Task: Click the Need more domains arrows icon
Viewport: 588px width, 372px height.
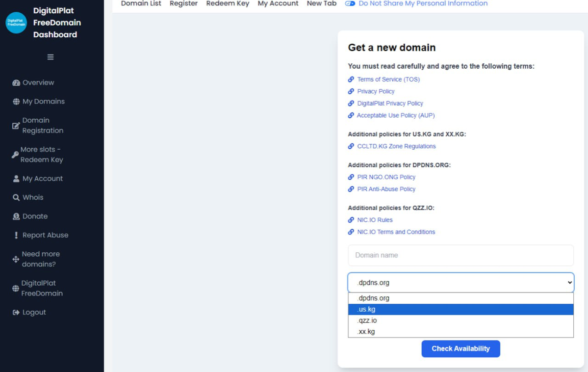Action: [x=16, y=259]
